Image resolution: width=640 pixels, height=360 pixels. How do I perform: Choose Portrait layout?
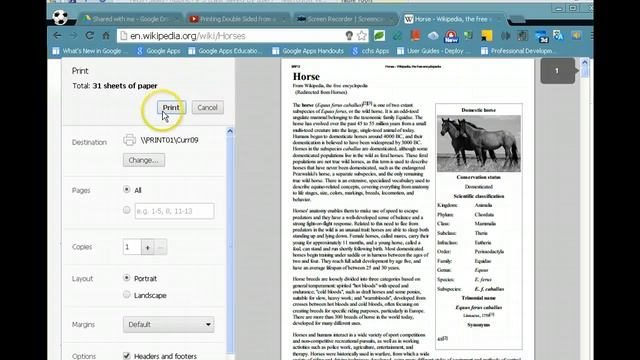[127, 278]
